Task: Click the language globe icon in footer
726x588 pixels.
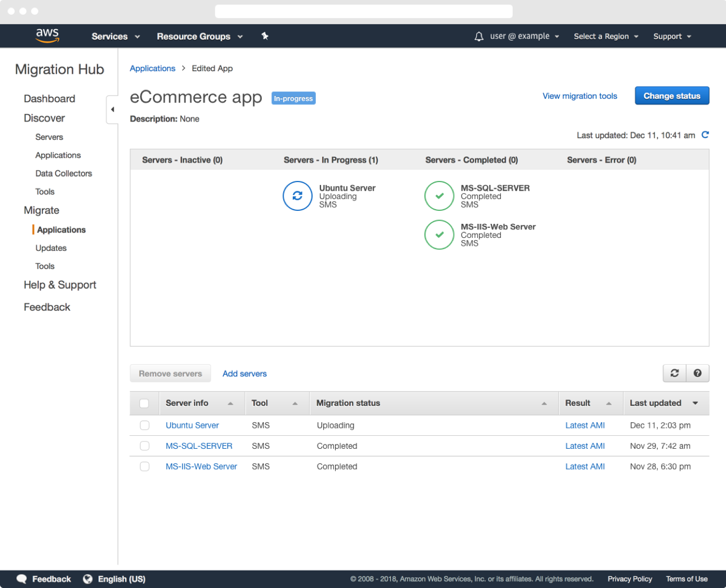Action: coord(87,579)
